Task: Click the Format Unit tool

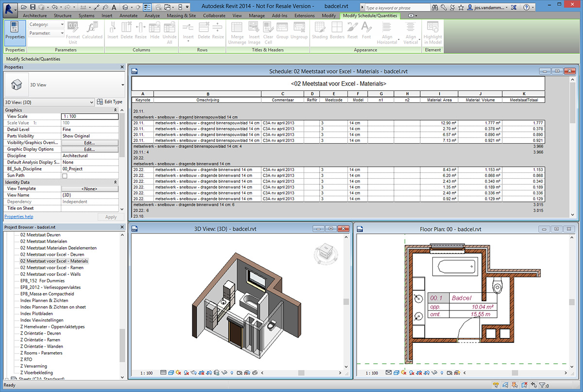Action: tap(73, 33)
